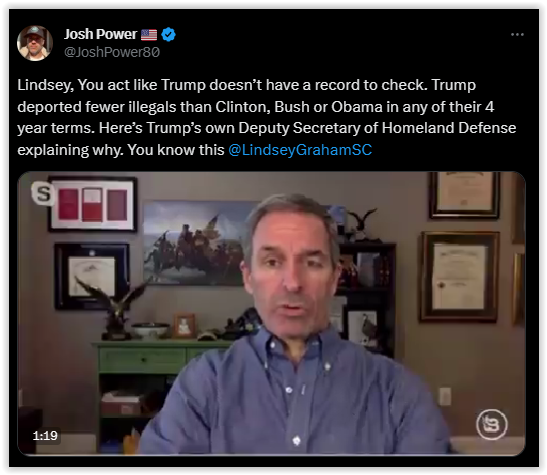Click the Josh Power display name

pos(100,34)
